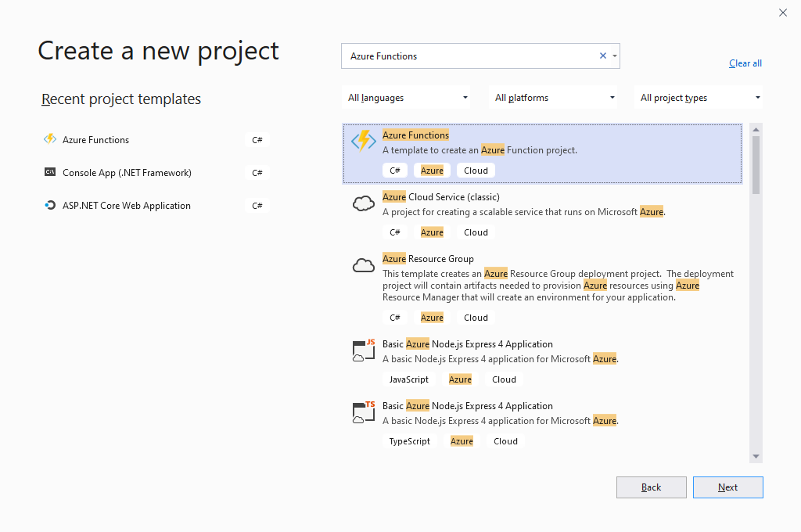Click the JavaScript language tag

tap(408, 379)
